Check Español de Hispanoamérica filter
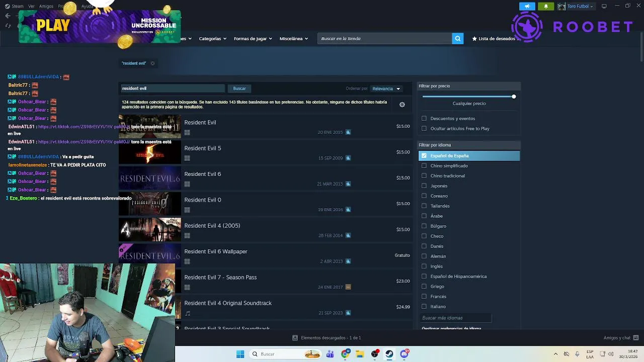Image resolution: width=644 pixels, height=362 pixels. click(x=424, y=277)
